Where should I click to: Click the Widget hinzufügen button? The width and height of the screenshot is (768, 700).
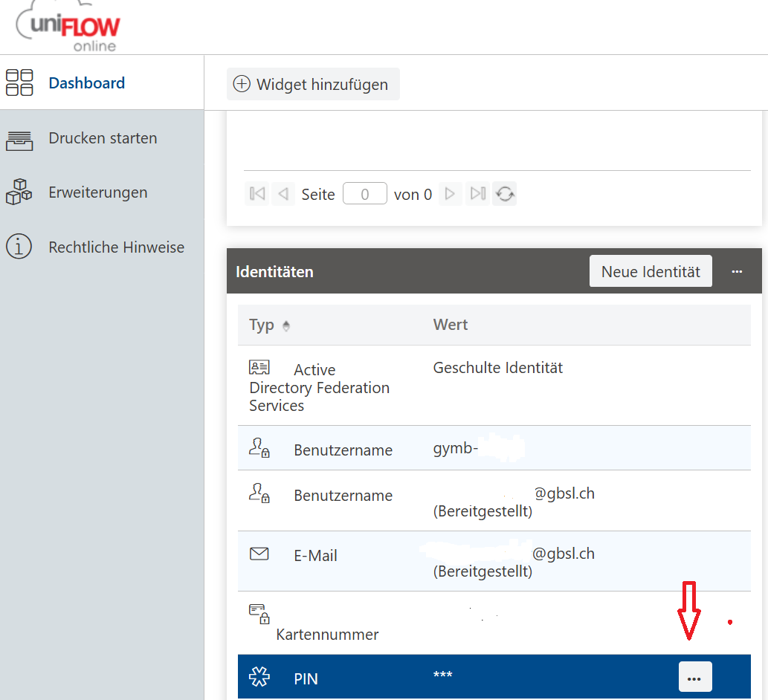pyautogui.click(x=312, y=85)
